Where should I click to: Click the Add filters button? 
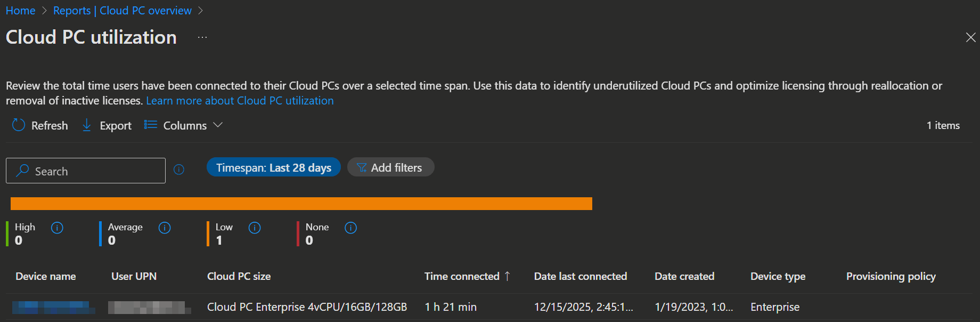[x=390, y=167]
